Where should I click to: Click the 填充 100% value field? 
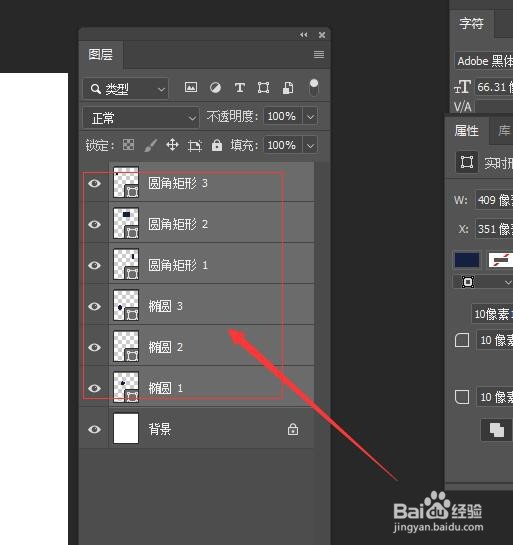[282, 145]
